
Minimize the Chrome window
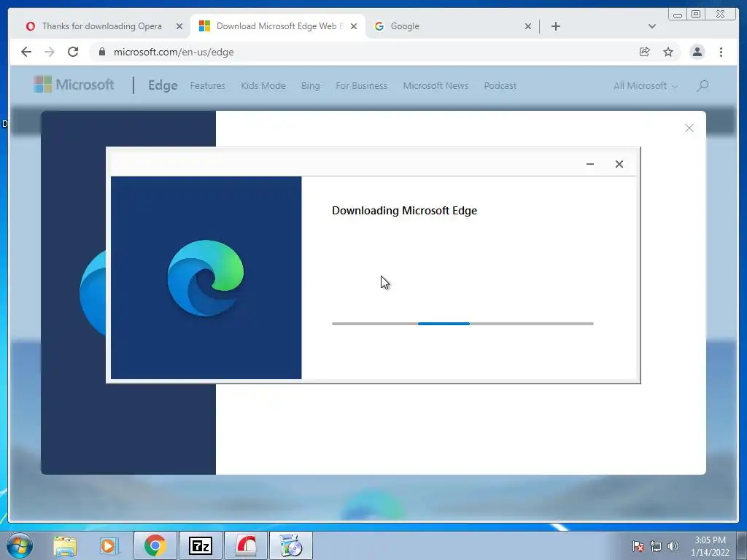click(x=678, y=15)
